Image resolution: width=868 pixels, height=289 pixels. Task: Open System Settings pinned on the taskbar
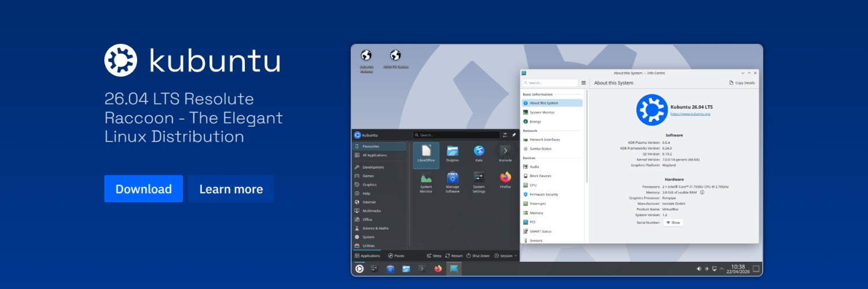(374, 269)
